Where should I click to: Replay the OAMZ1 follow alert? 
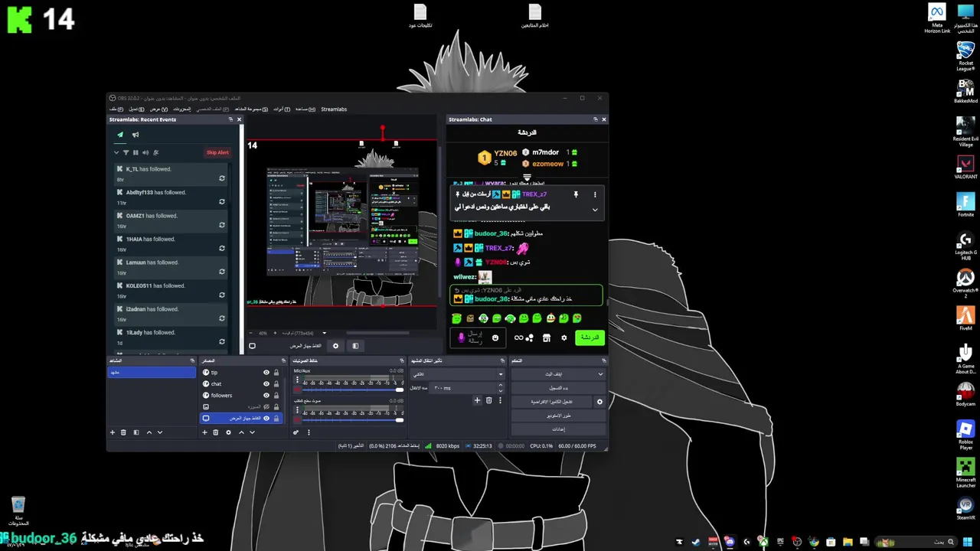click(222, 225)
